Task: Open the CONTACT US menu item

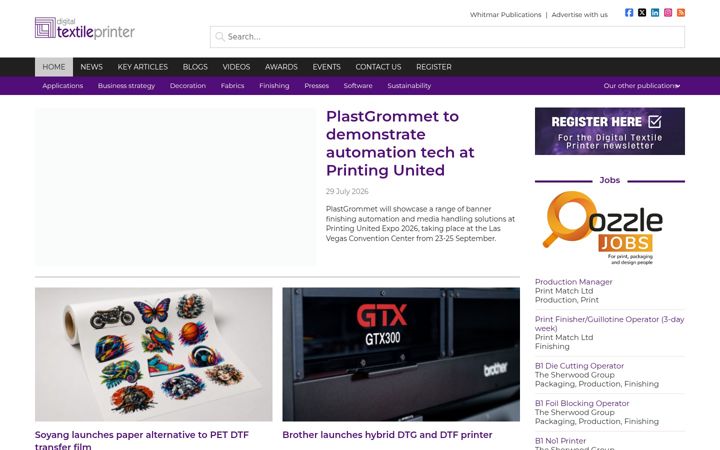Action: pos(378,67)
